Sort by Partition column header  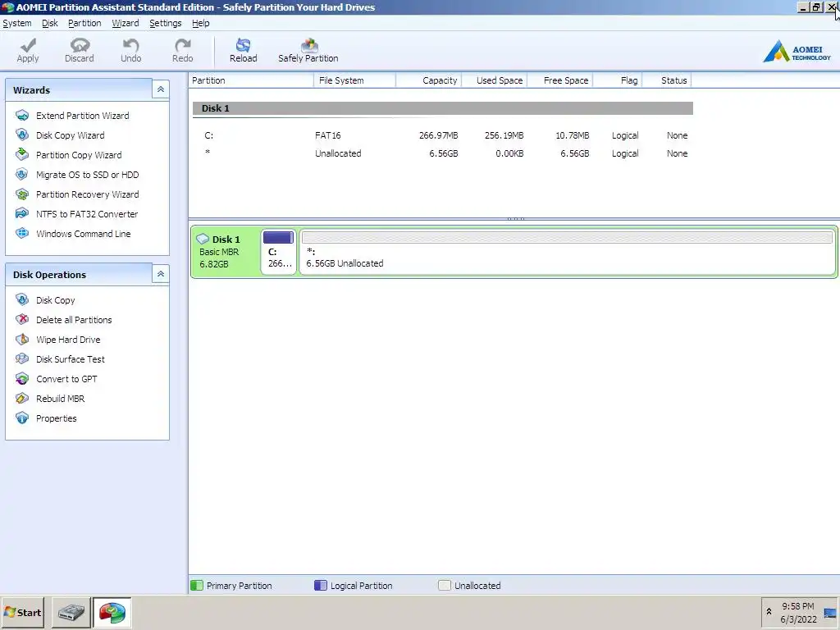tap(251, 80)
